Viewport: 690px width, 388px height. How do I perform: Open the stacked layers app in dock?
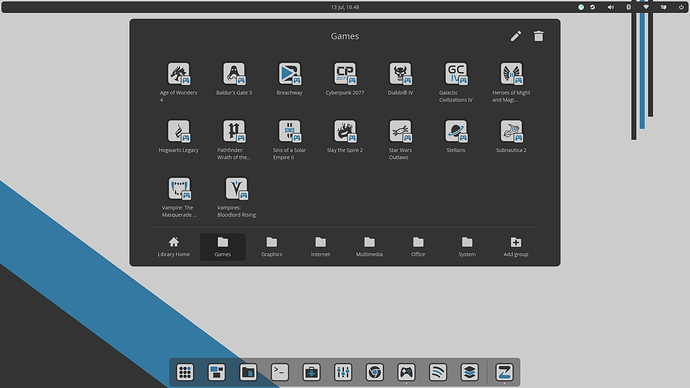470,372
